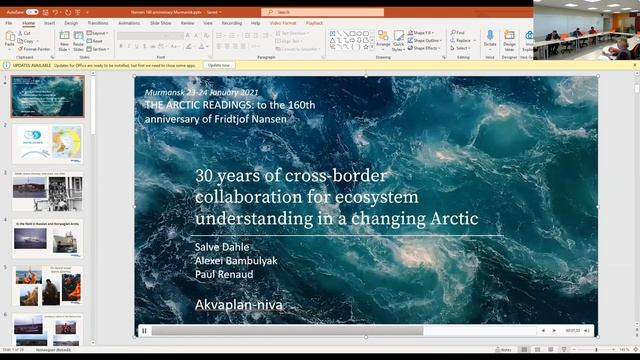Click Cut in the Clipboard group
This screenshot has height=360, width=640.
point(24,33)
